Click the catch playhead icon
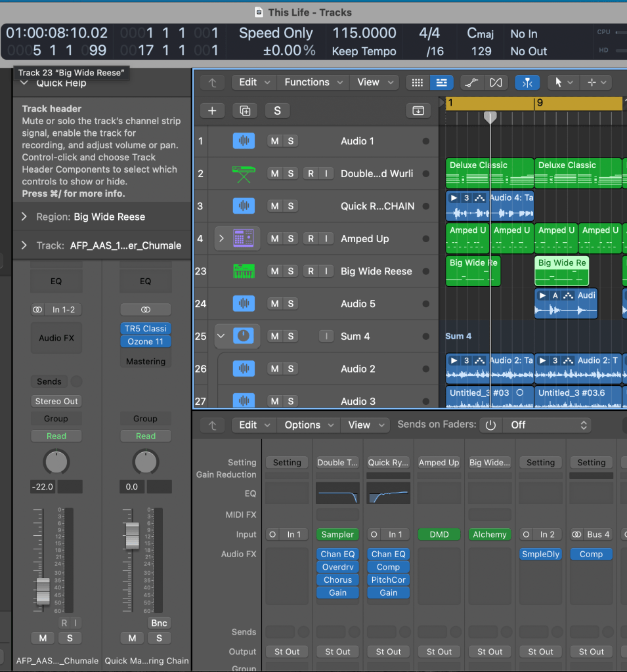627x672 pixels. point(527,83)
